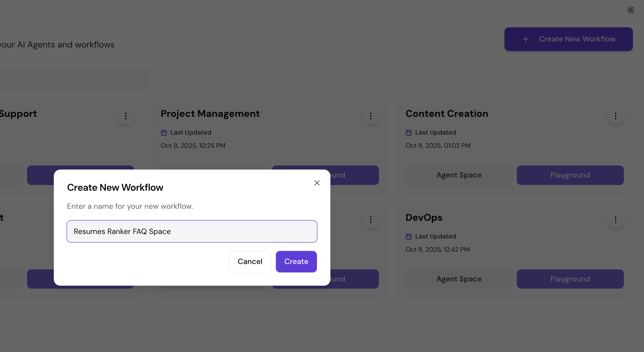Viewport: 644px width, 352px height.
Task: Open Project Management card options menu
Action: click(x=371, y=116)
